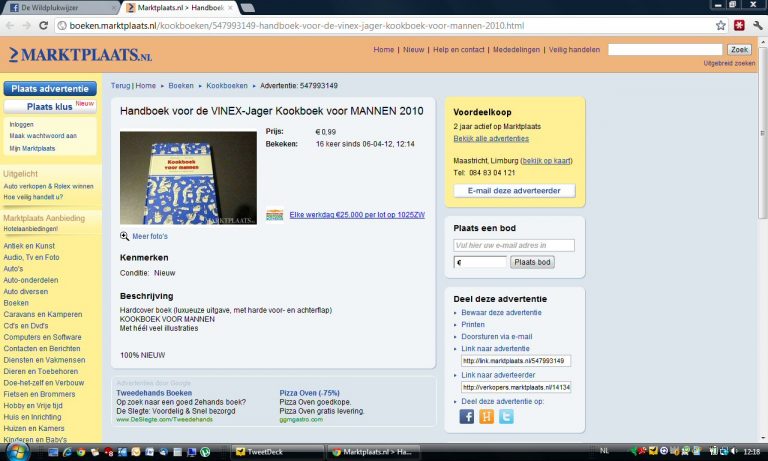Click Bekijk alle advertenties link
Screen dimensions: 768x461
coord(491,139)
